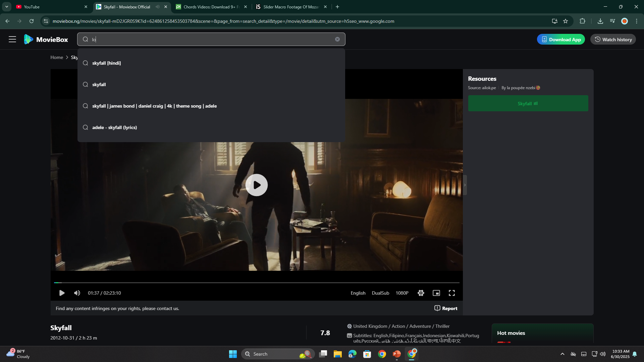The image size is (644, 362).
Task: Open the taskbar volume control
Action: [603, 354]
